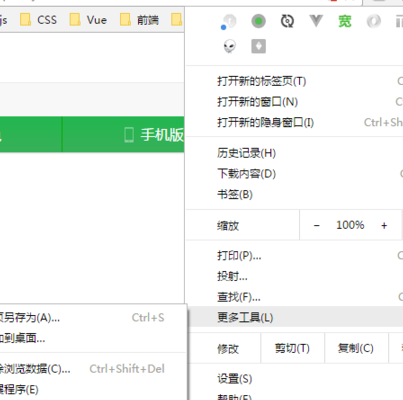Screen dimensions: 403x400
Task: Click the green circle extension icon
Action: [258, 22]
